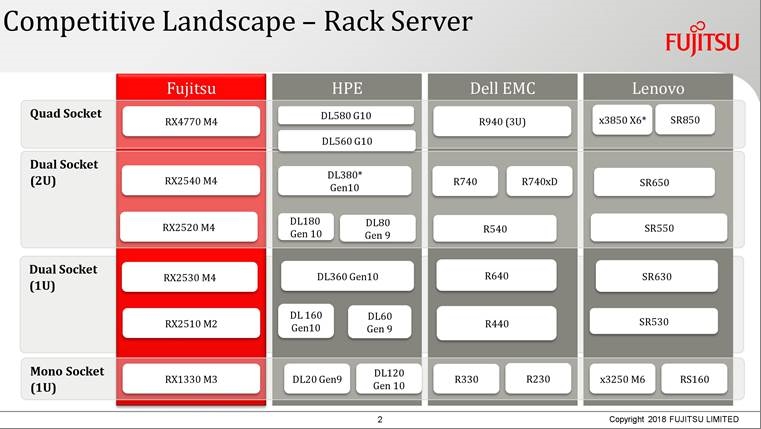This screenshot has width=761, height=429.
Task: Select the Fujitsu column header
Action: 191,88
